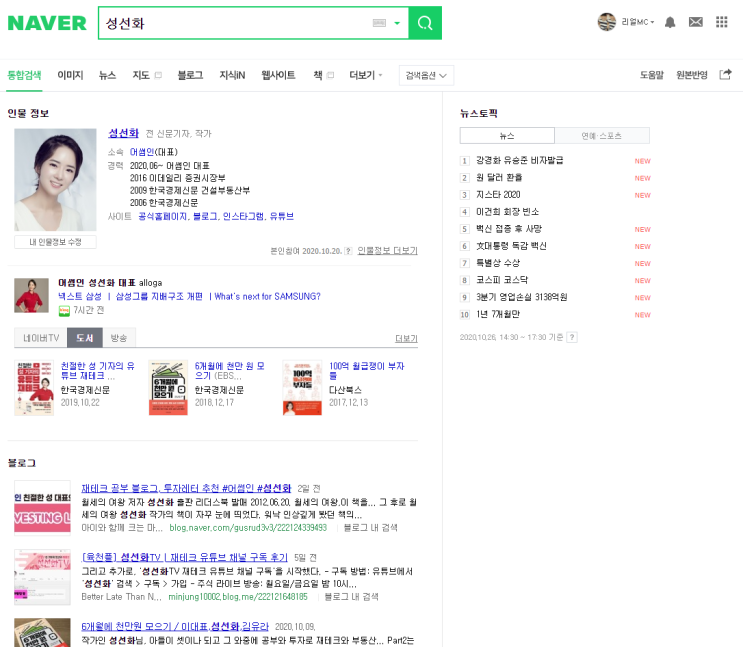The height and width of the screenshot is (647, 743).
Task: Click the VESTING blog post thumbnail
Action: (42, 508)
